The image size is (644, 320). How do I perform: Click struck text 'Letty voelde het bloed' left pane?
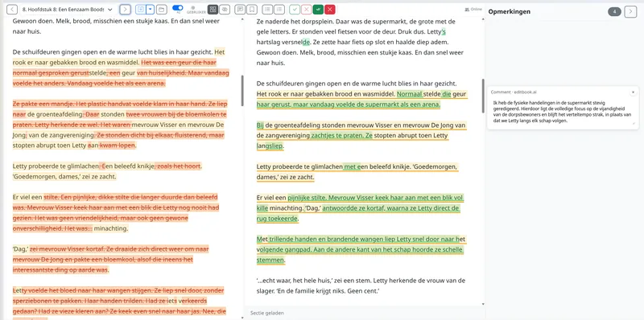pos(47,290)
